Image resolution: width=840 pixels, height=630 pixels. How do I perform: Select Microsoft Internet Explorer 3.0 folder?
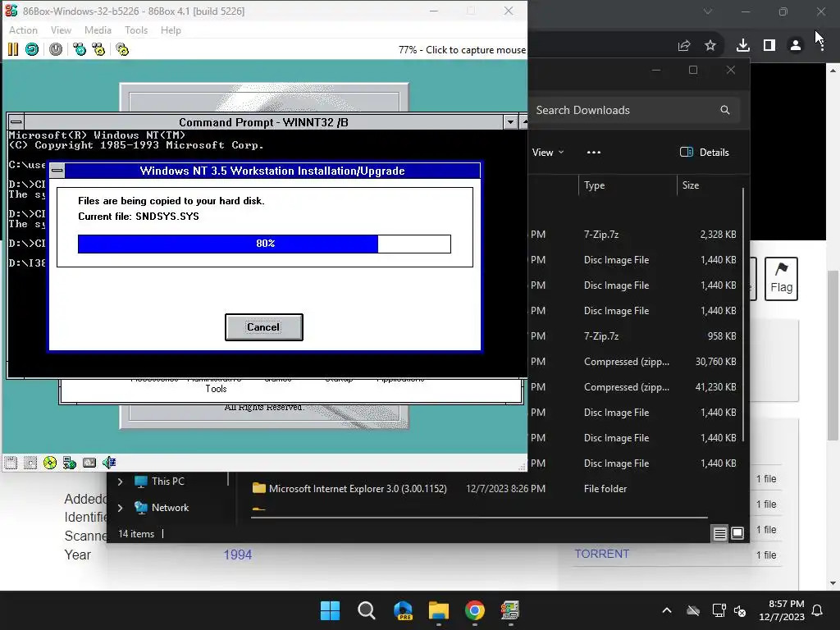coord(358,489)
